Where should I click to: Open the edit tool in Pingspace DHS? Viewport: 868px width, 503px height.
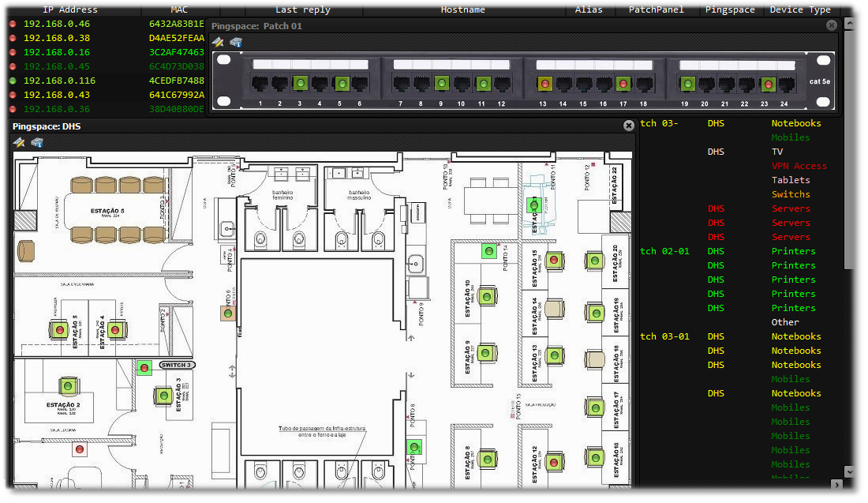[x=20, y=143]
